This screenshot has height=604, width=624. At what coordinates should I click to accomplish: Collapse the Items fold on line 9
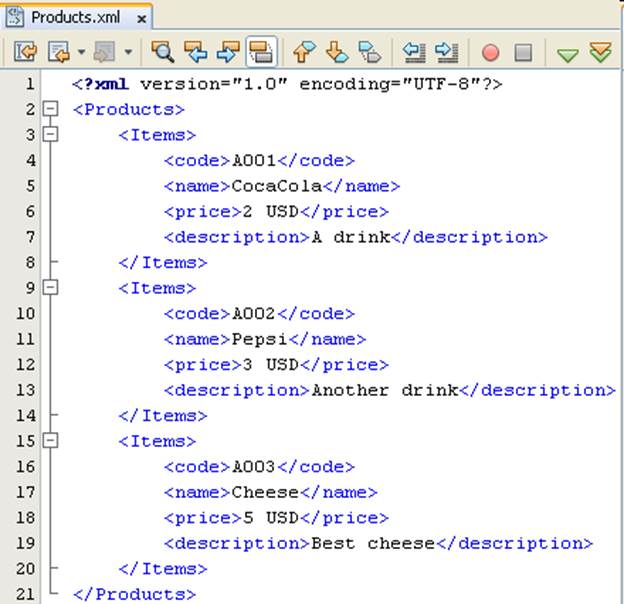(51, 287)
